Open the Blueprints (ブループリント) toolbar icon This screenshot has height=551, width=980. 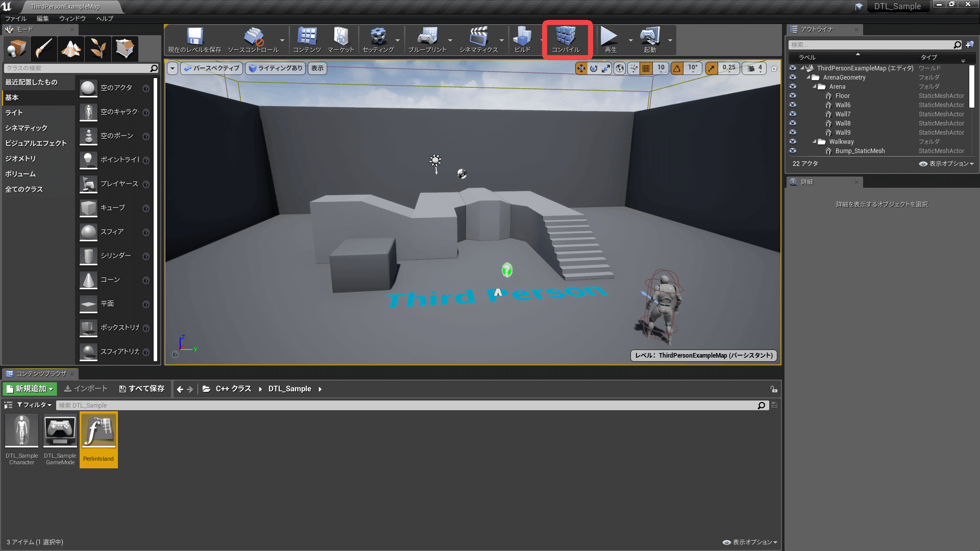click(427, 39)
